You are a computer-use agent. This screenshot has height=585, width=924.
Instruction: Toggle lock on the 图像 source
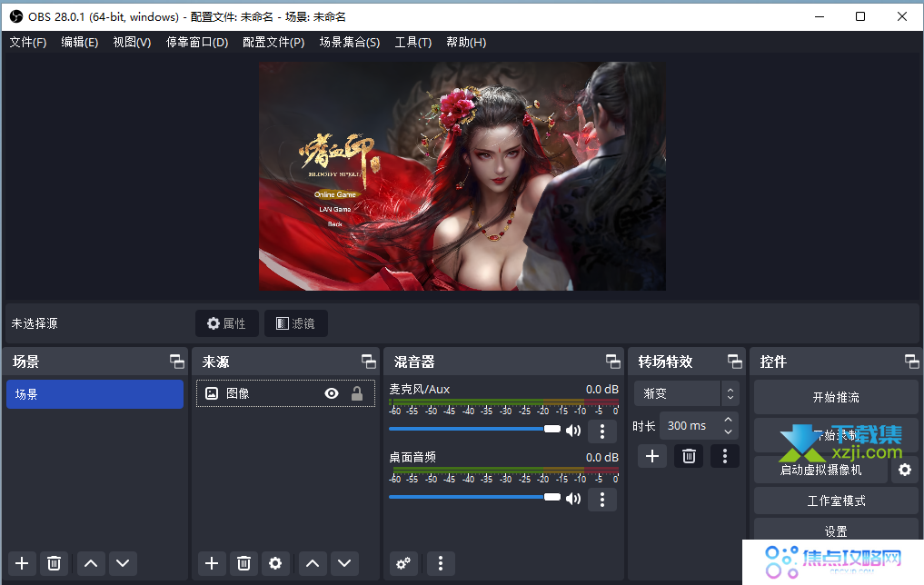357,393
